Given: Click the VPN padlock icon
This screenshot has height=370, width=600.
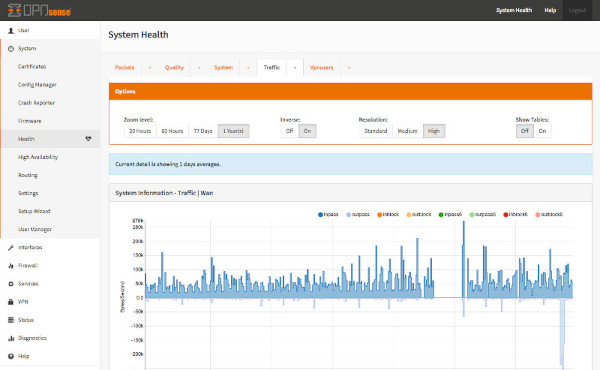Looking at the screenshot, I should tap(11, 302).
